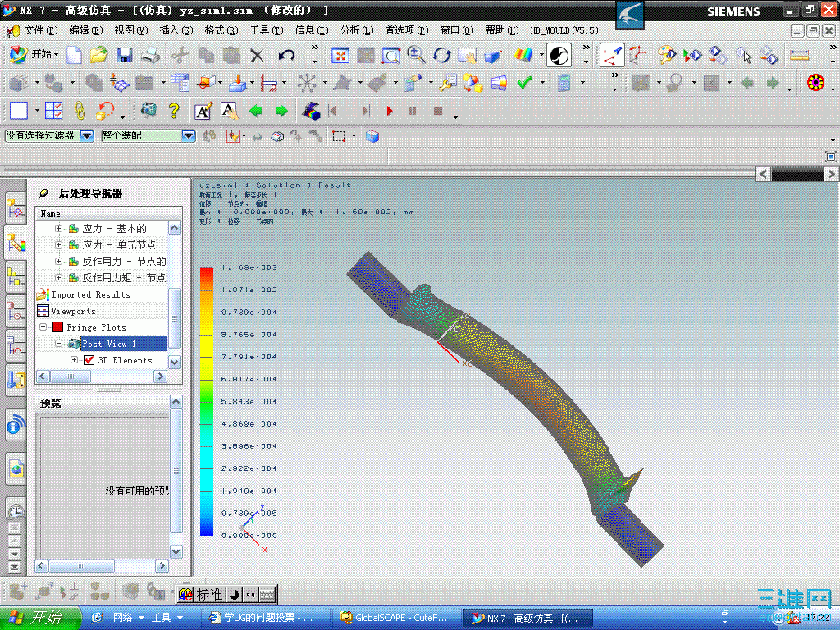This screenshot has height=630, width=840.
Task: Switch to GlobalSCAPE CuteFTP taskbar window
Action: [395, 618]
